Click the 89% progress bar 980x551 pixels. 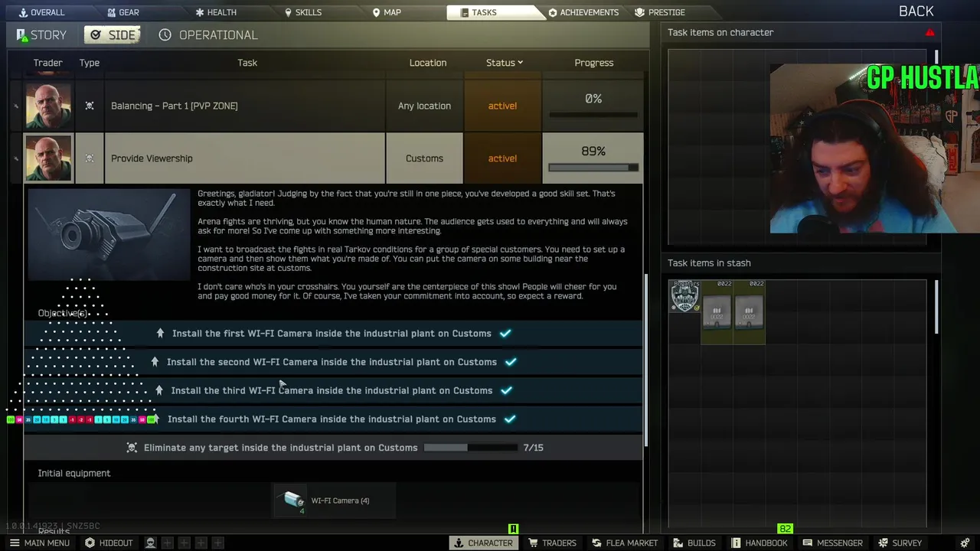[593, 168]
